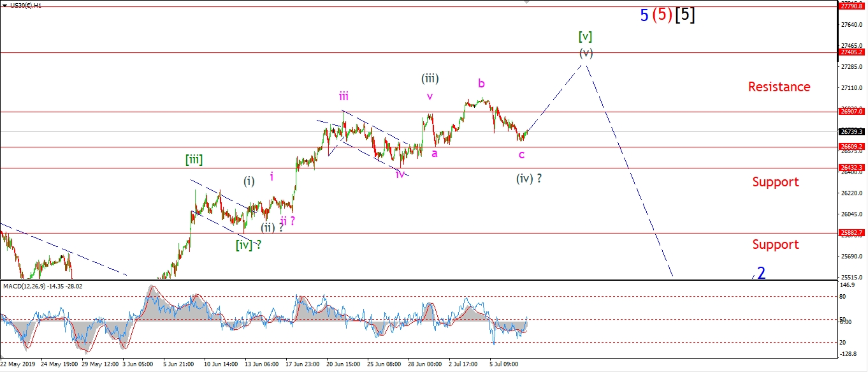This screenshot has width=868, height=372.
Task: Click the large blue 2 wave label
Action: (x=761, y=273)
